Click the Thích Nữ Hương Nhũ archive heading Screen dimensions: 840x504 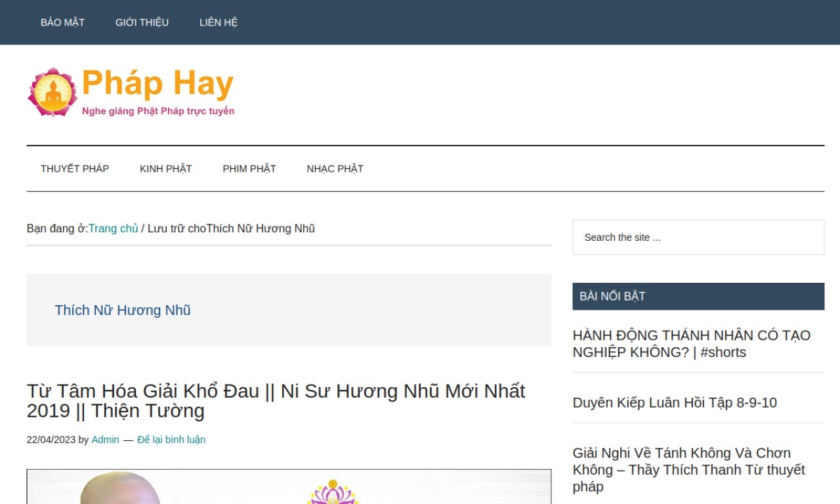(x=123, y=310)
